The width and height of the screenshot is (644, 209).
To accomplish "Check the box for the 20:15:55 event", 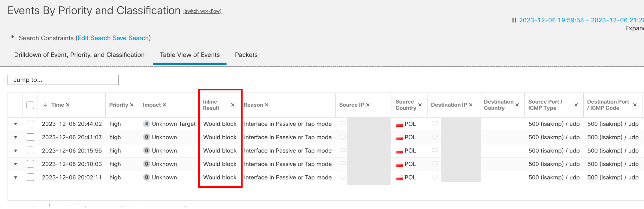I will 30,150.
